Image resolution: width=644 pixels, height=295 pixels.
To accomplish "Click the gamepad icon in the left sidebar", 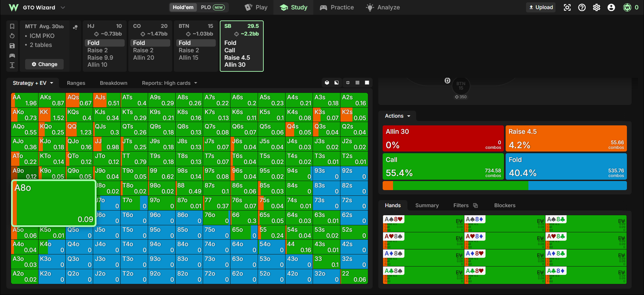I will coord(12,55).
